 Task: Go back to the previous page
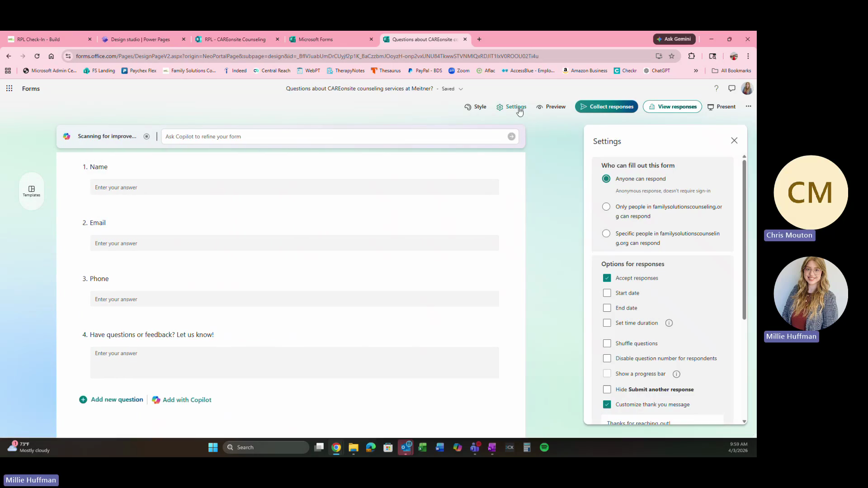pyautogui.click(x=9, y=56)
